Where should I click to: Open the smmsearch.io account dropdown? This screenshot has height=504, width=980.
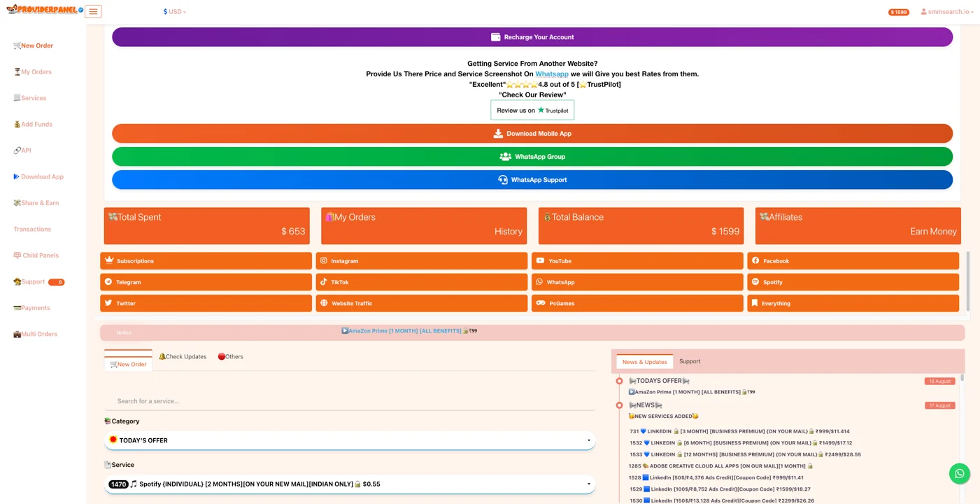click(947, 12)
